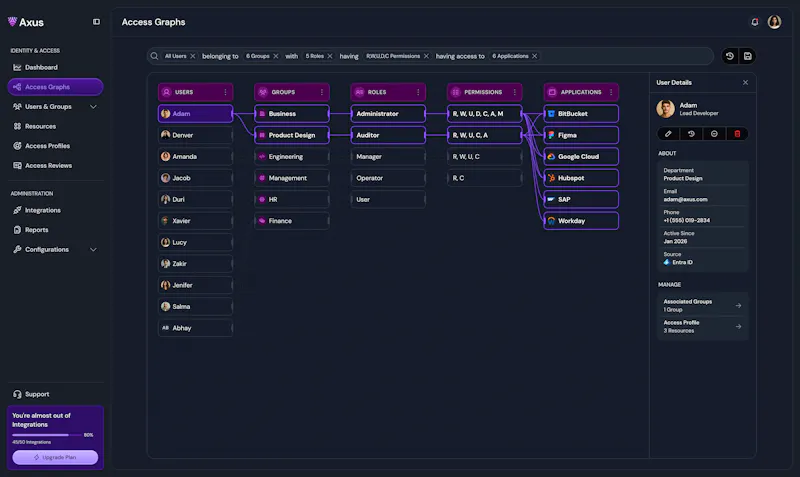Remove the 5 Roles filter chip
The height and width of the screenshot is (477, 800).
(330, 56)
